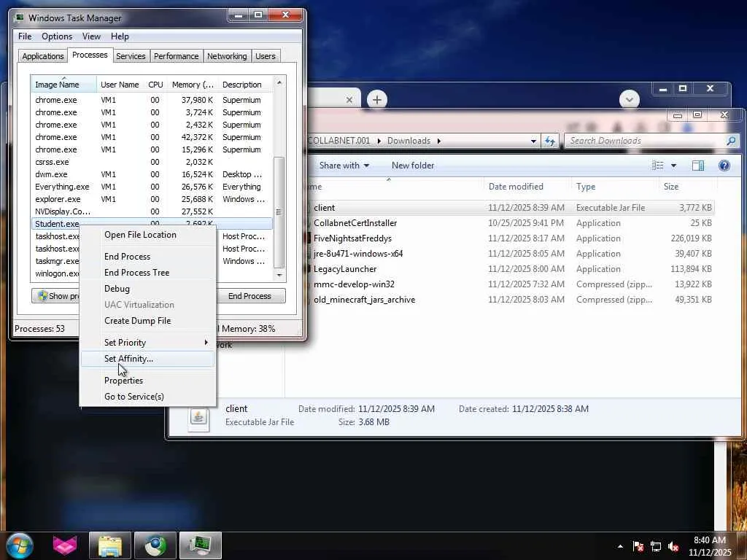The height and width of the screenshot is (560, 747).
Task: Choose Go to Service(s) in context menu
Action: click(x=147, y=396)
